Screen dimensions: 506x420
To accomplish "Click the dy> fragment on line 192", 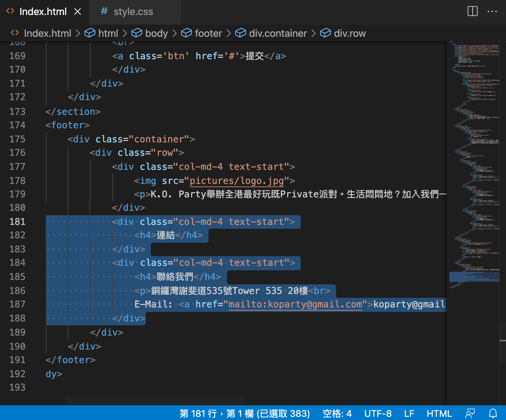I will [54, 374].
